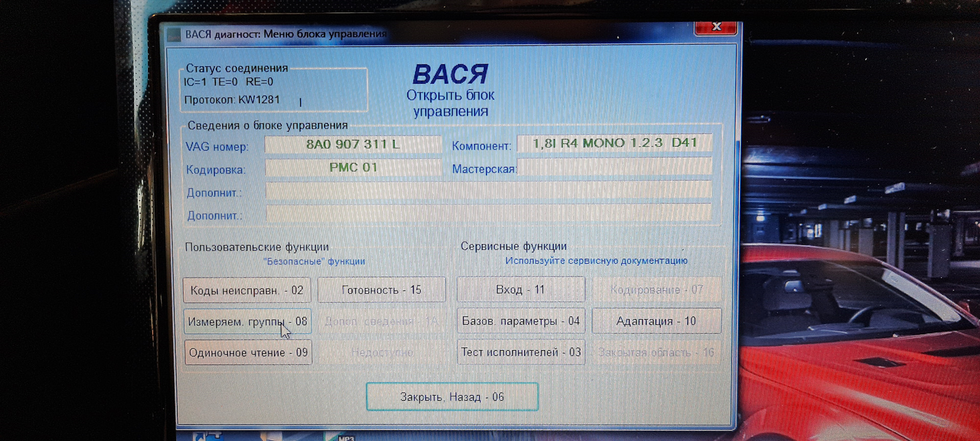Start Тест исполнителей - 03
This screenshot has width=980, height=441.
click(x=521, y=352)
